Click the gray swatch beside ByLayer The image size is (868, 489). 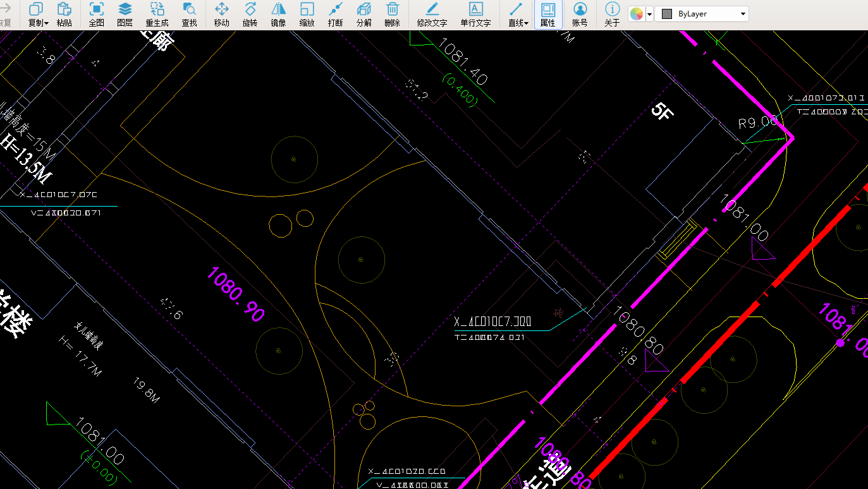point(666,14)
